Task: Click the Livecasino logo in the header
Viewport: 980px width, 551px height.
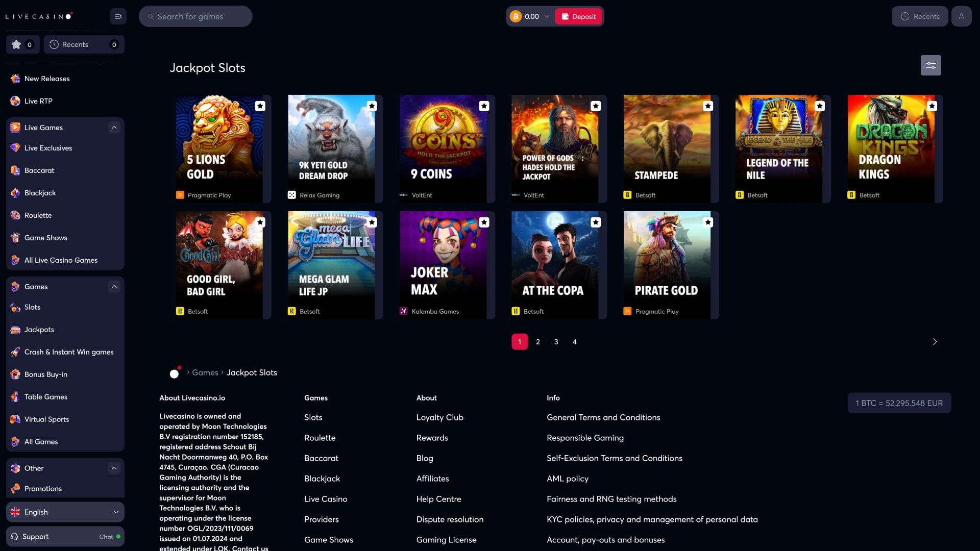Action: [x=39, y=16]
